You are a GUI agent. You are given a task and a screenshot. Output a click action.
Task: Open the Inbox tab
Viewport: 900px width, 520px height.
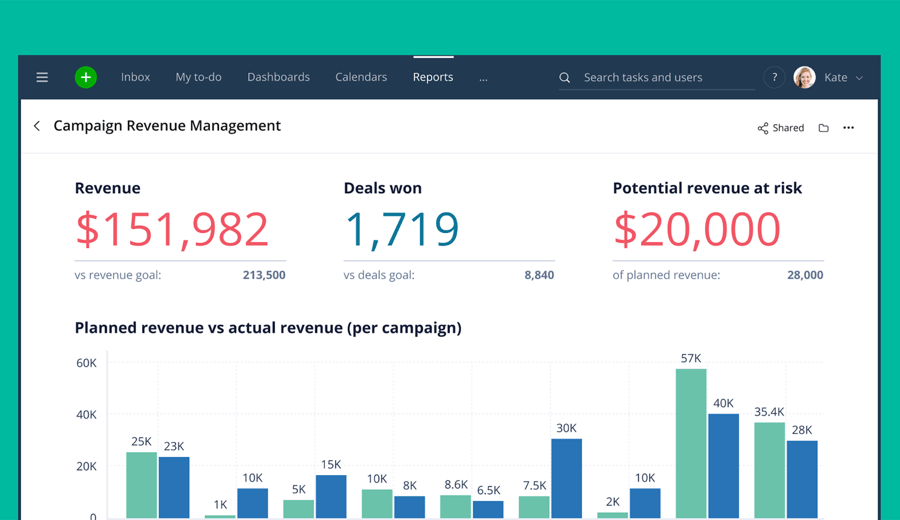tap(135, 77)
